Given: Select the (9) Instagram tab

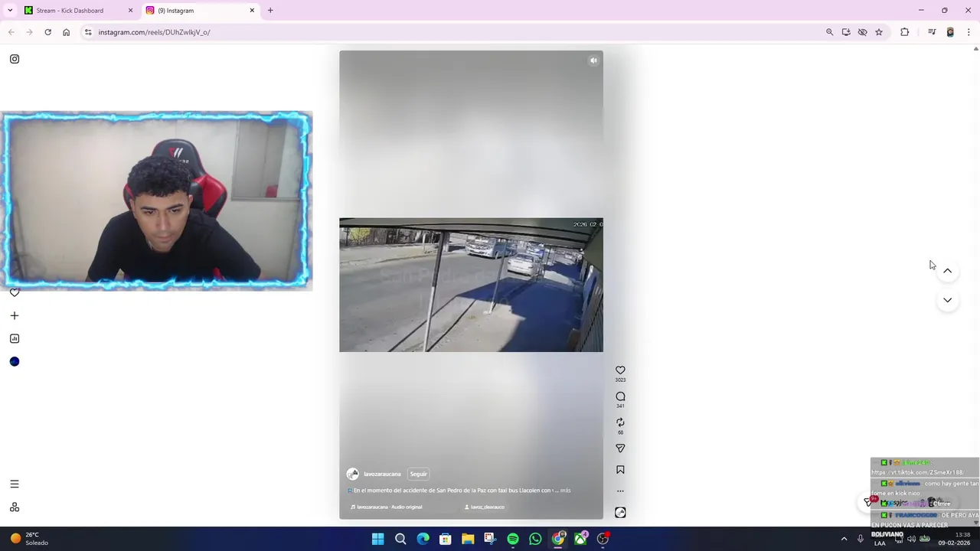Looking at the screenshot, I should point(199,11).
